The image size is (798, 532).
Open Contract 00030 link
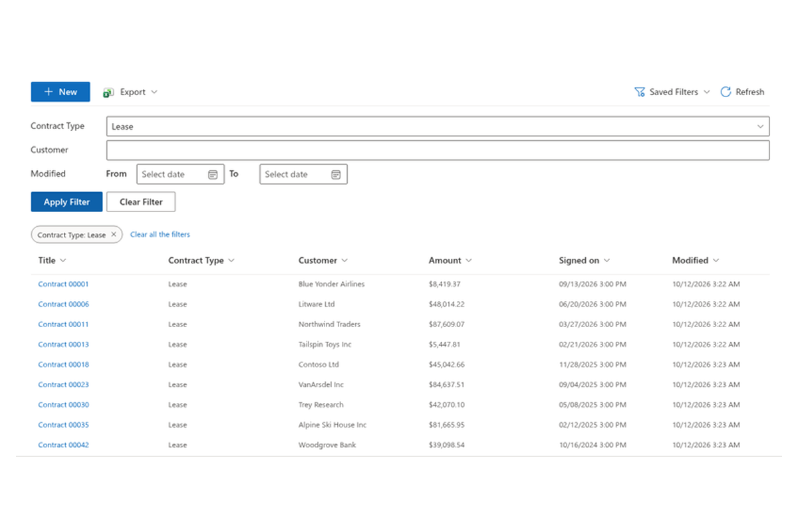point(63,405)
